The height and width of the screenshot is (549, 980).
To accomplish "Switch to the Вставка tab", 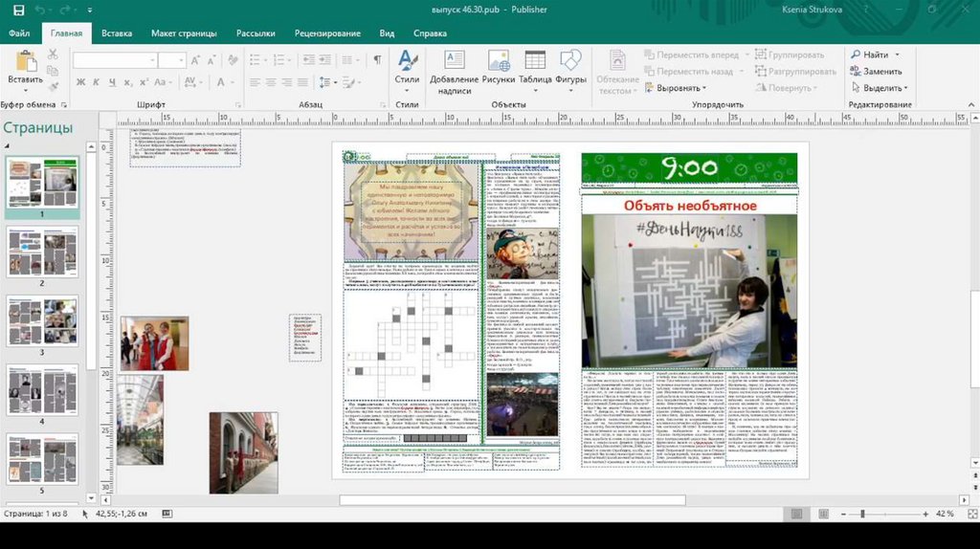I will tap(116, 33).
